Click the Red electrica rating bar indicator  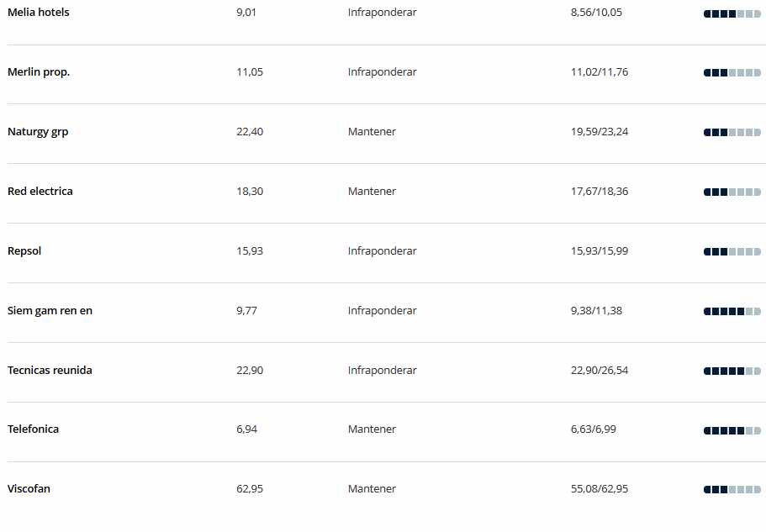[x=732, y=192]
